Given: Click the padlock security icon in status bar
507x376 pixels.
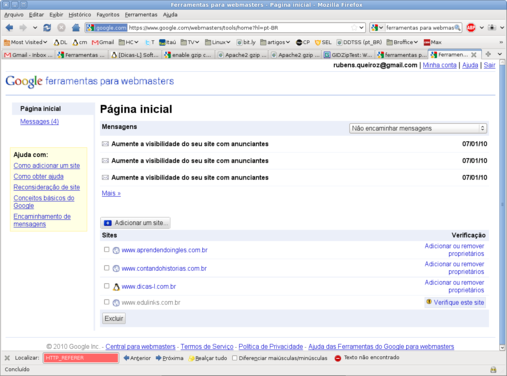Looking at the screenshot, I should (493, 369).
